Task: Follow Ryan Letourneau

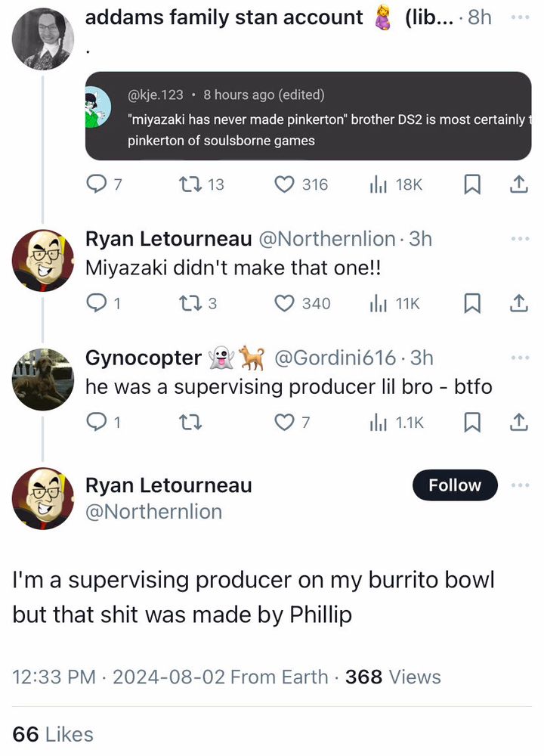Action: (x=455, y=485)
